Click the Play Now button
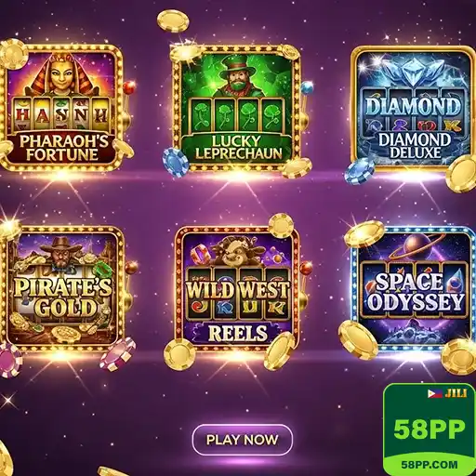Image resolution: width=476 pixels, height=476 pixels. 243,440
